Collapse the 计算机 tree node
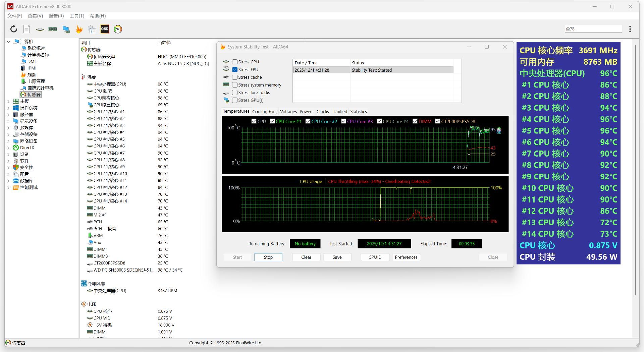Viewport: 644px width, 352px height. [x=8, y=42]
